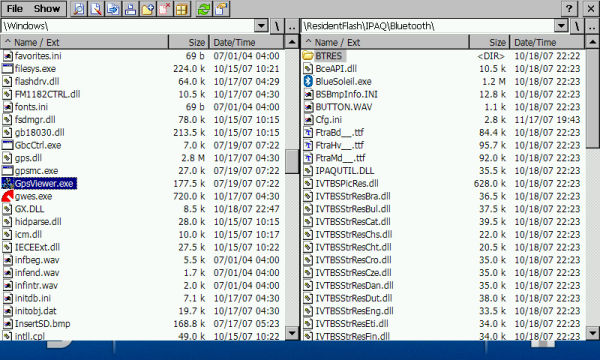This screenshot has height=360, width=600.
Task: Select BlueSoleil.exe in right panel
Action: click(x=343, y=81)
